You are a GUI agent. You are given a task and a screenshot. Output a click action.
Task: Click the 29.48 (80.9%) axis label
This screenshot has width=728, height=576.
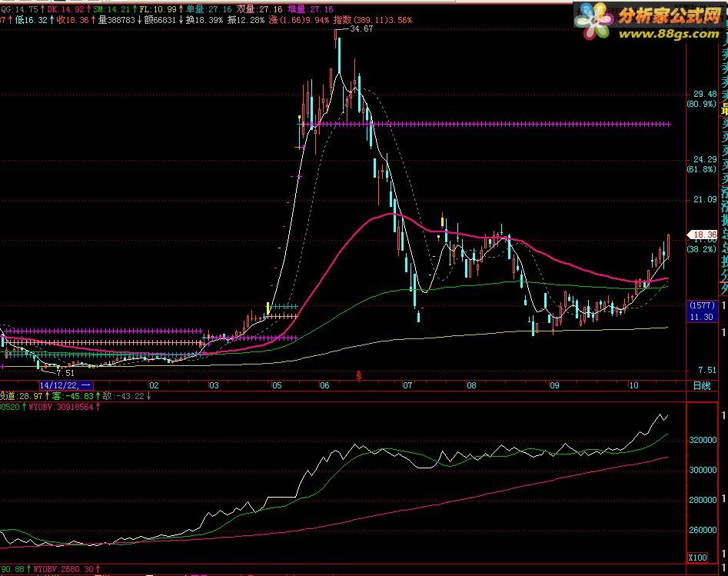tap(702, 99)
